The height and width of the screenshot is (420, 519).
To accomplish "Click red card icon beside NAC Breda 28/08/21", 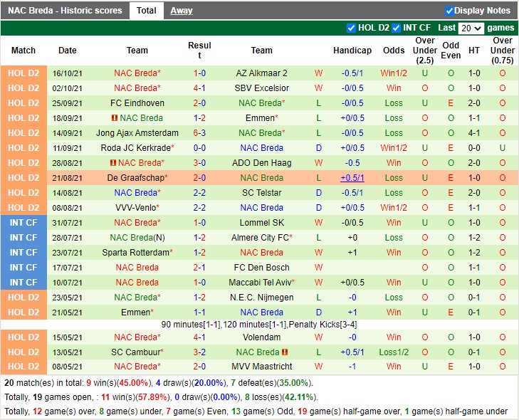I will [113, 163].
